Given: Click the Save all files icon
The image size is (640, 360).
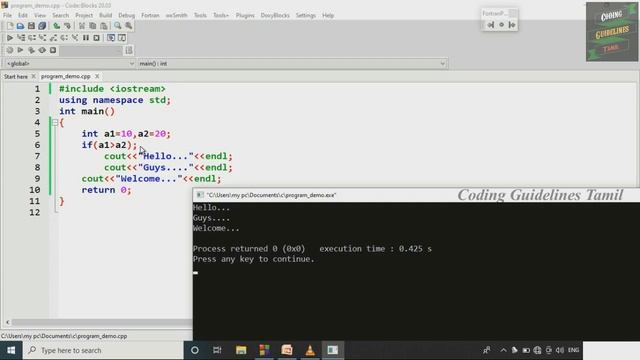Looking at the screenshot, I should [42, 26].
